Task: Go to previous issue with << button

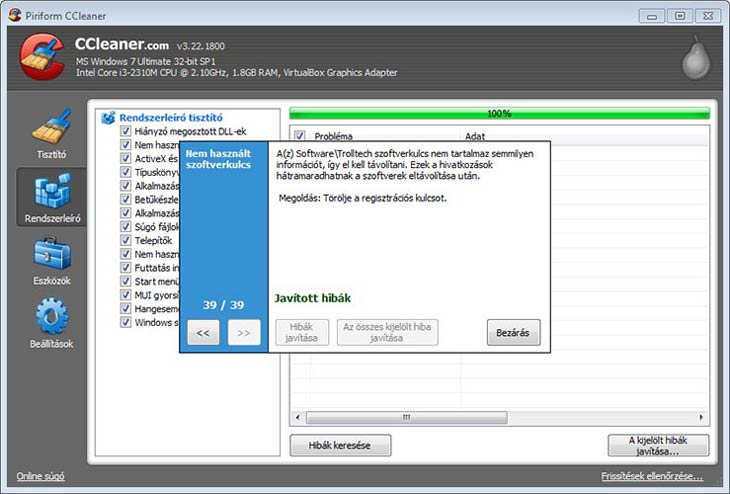Action: point(202,333)
